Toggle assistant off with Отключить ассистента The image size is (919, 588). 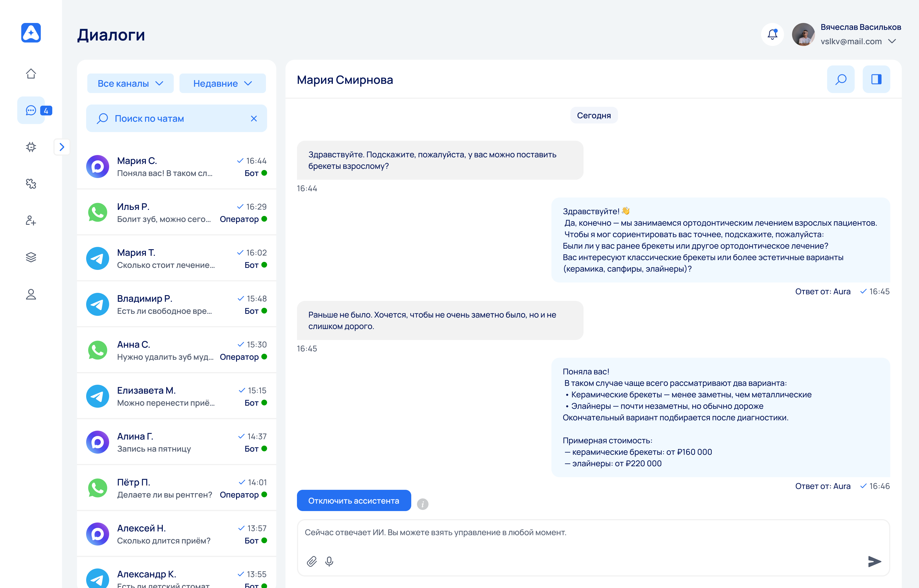[x=354, y=500]
